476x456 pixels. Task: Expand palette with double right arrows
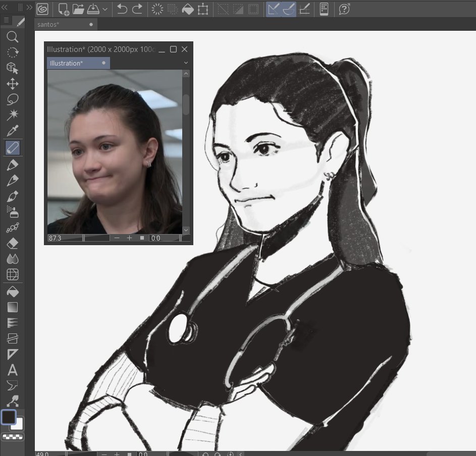pos(29,7)
